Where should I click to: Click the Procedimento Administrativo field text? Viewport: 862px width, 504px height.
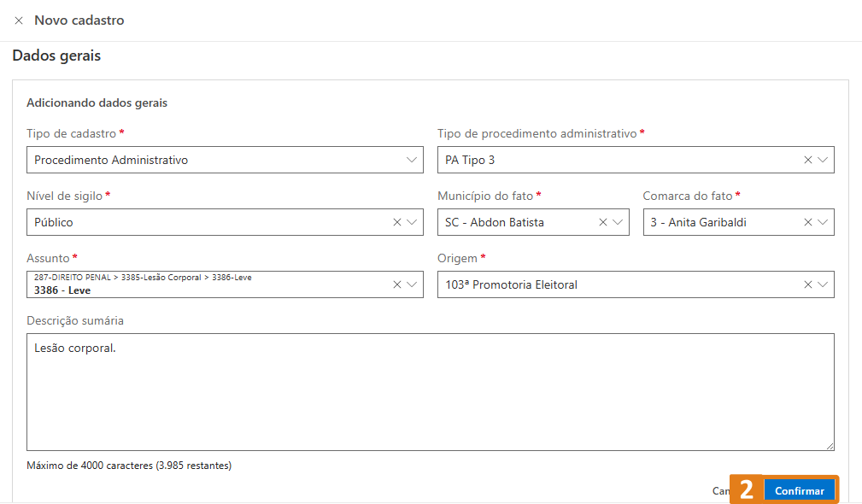click(111, 160)
